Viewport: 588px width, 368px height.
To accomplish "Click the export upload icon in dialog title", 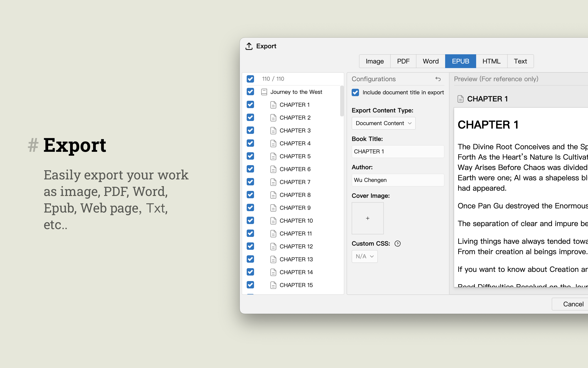I will pyautogui.click(x=249, y=46).
